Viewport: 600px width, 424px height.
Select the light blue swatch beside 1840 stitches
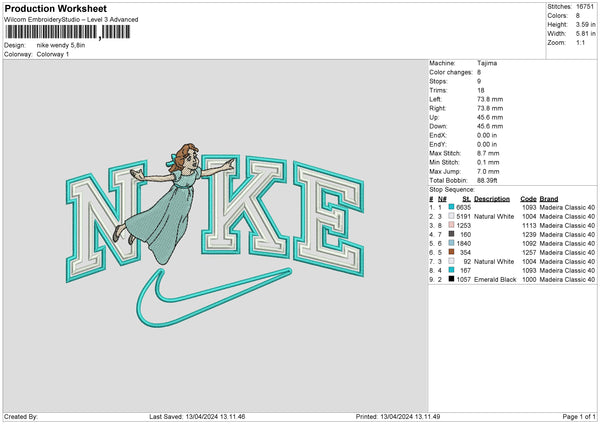tap(452, 242)
